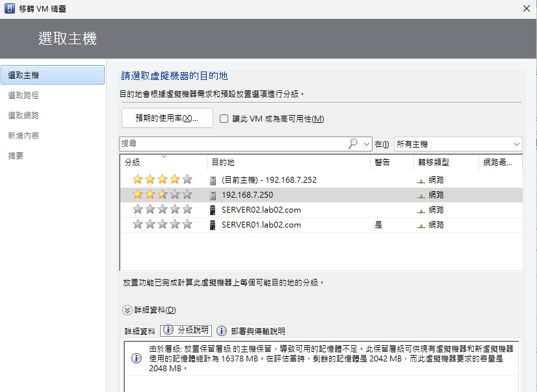
Task: Click the host icon for SERVER01.lab02.com
Action: pos(213,225)
